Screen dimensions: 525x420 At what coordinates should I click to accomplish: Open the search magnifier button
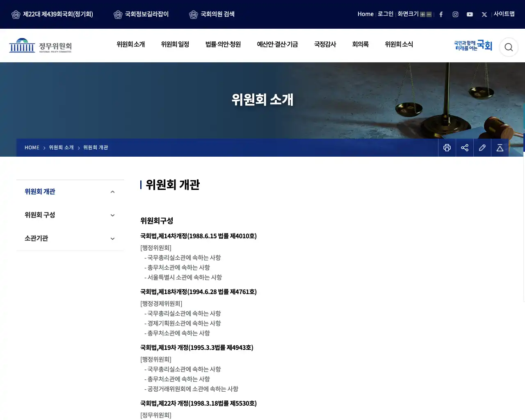click(x=509, y=47)
